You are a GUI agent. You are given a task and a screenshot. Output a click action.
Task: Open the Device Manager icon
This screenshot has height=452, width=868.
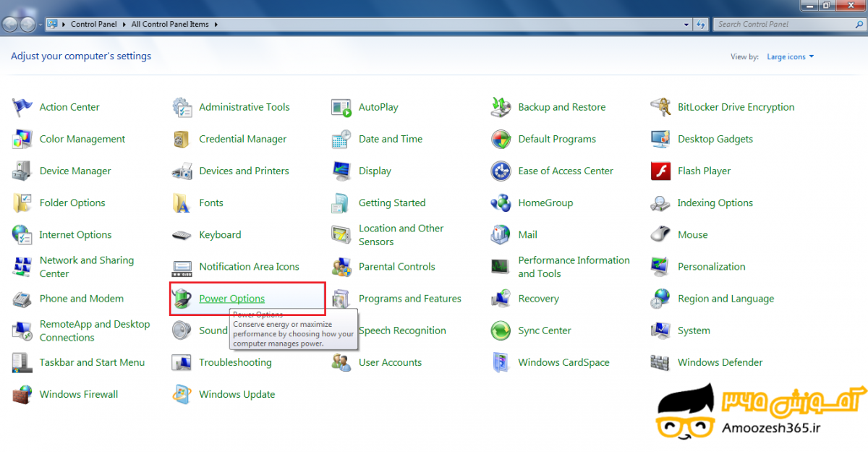tap(22, 171)
